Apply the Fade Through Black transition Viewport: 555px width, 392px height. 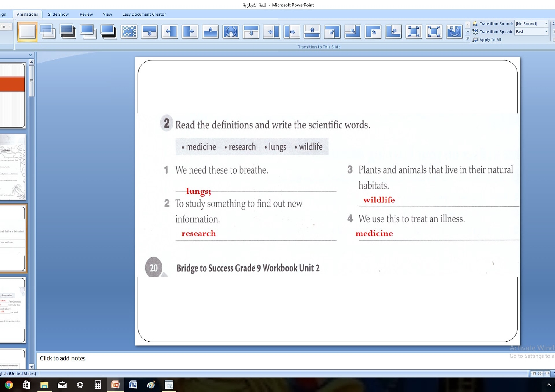coord(68,32)
